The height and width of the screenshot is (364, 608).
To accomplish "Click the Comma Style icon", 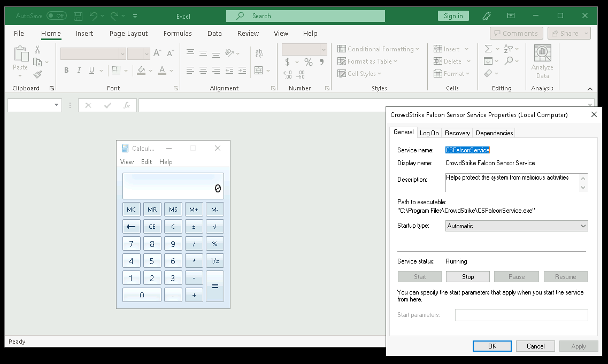I will (x=321, y=62).
